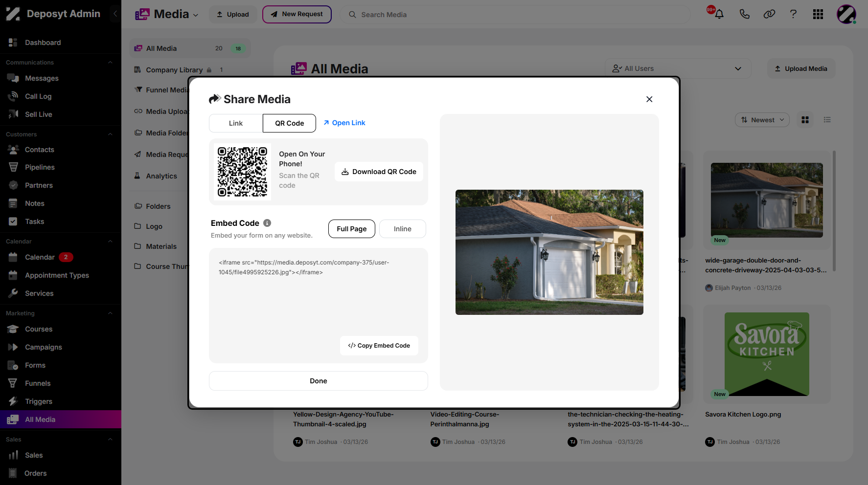Click the Upload Media button
This screenshot has height=485, width=868.
(x=801, y=68)
